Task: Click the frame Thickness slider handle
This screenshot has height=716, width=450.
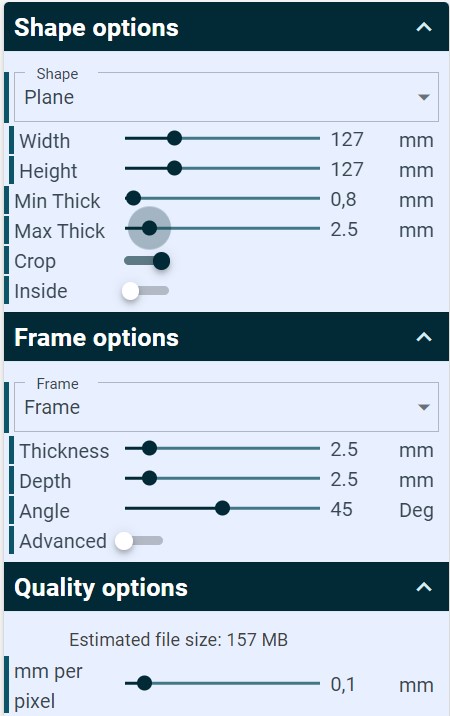Action: coord(149,448)
